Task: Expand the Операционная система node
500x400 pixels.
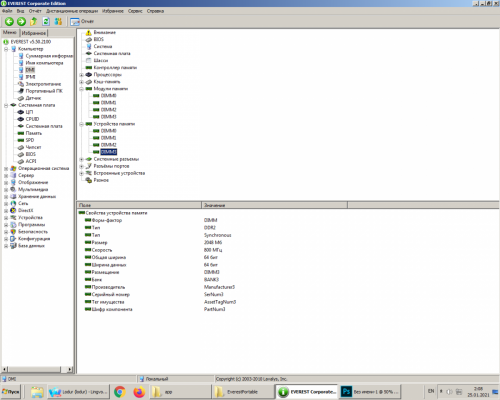Action: click(6, 169)
